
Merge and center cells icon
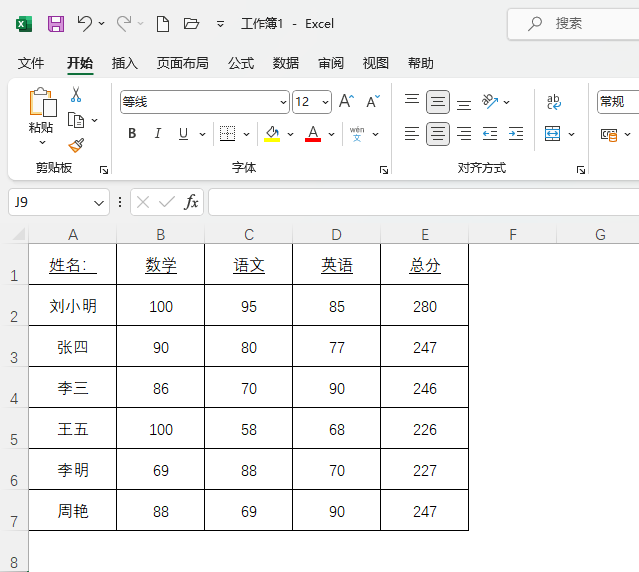(553, 134)
